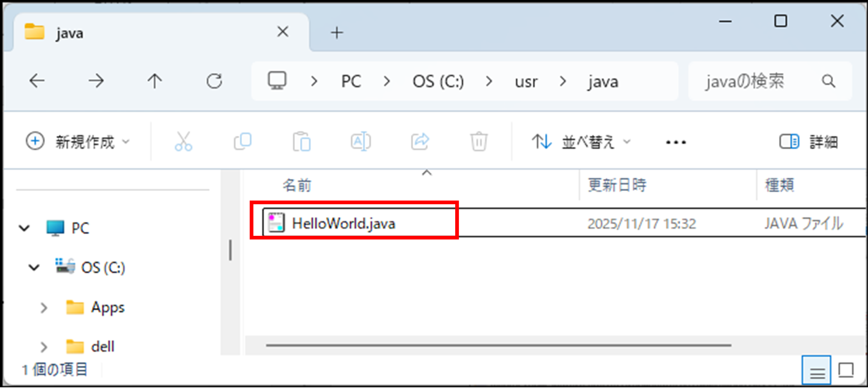
Task: Open the 並べ替え sort dropdown
Action: coord(581,142)
